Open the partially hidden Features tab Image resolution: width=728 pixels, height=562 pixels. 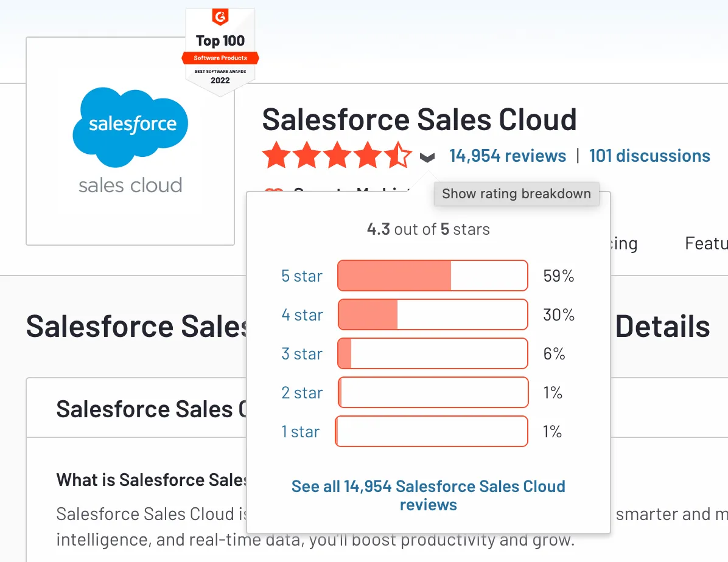tap(706, 243)
